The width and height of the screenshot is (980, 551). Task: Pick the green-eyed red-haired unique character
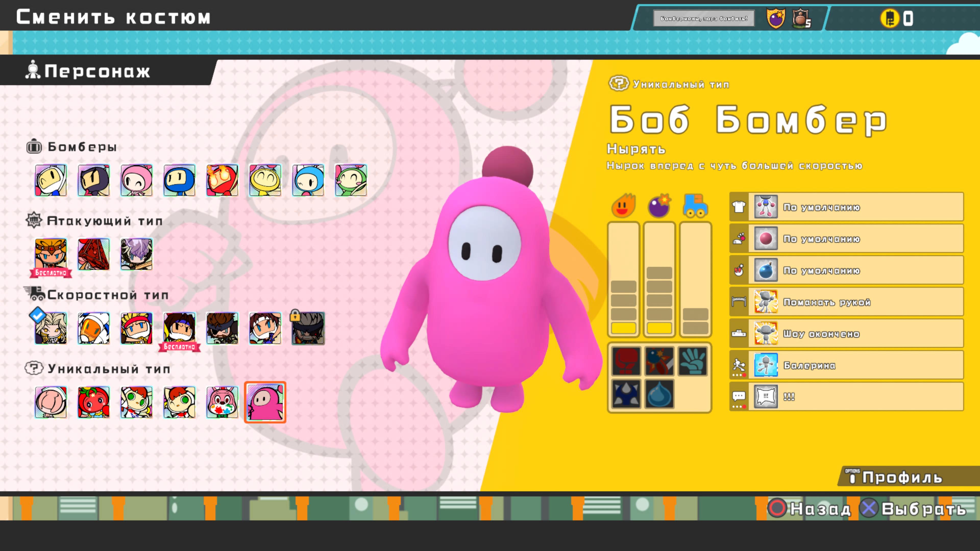[x=137, y=402]
